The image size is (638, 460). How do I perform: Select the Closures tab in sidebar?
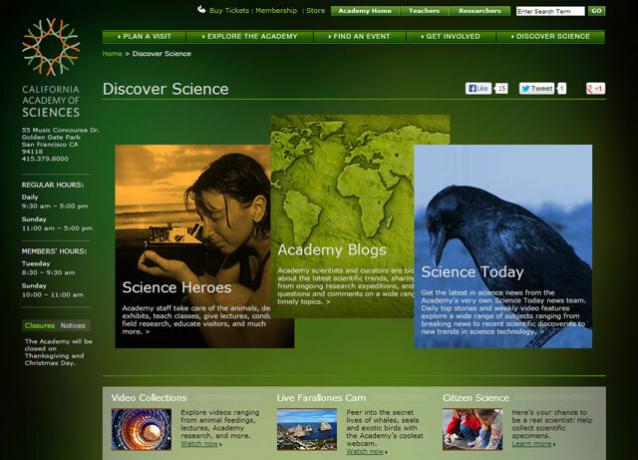tap(39, 325)
